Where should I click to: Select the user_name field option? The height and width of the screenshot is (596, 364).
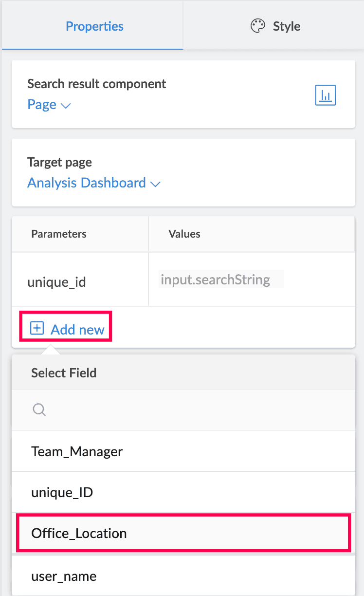pos(64,576)
